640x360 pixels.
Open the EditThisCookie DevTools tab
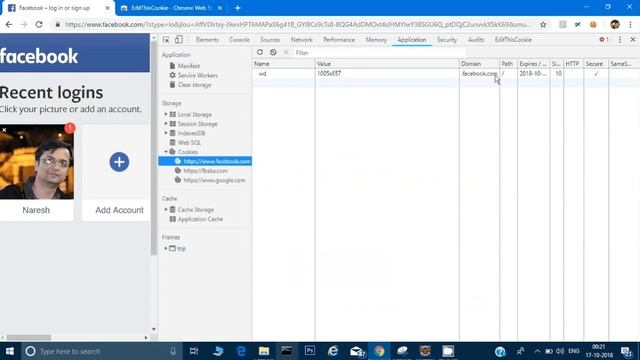pyautogui.click(x=513, y=40)
